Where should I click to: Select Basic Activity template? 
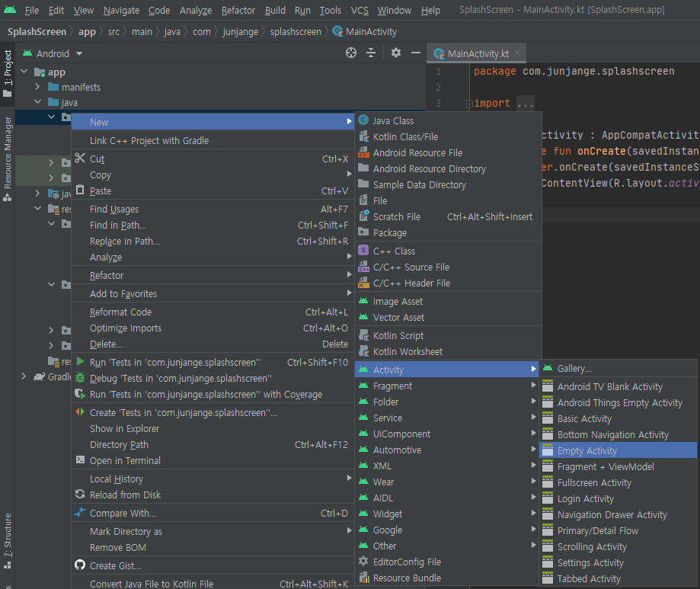pos(618,418)
